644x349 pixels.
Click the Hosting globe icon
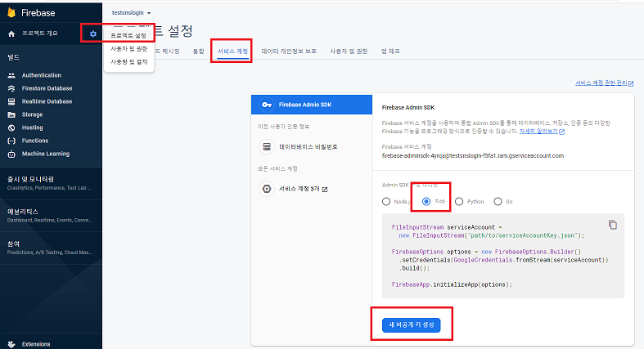11,128
